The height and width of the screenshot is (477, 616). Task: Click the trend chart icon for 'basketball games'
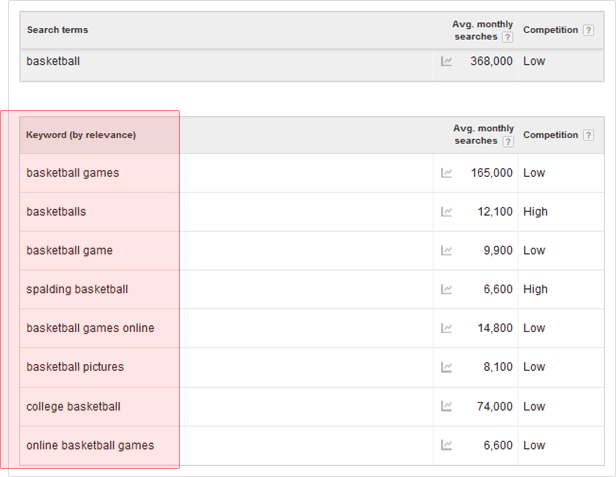446,173
